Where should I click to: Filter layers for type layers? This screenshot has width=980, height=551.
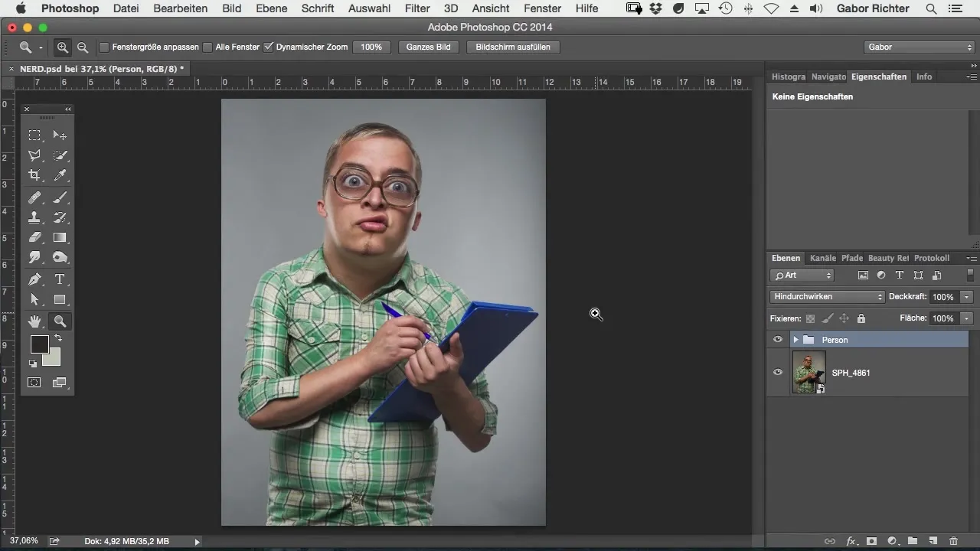coord(900,275)
